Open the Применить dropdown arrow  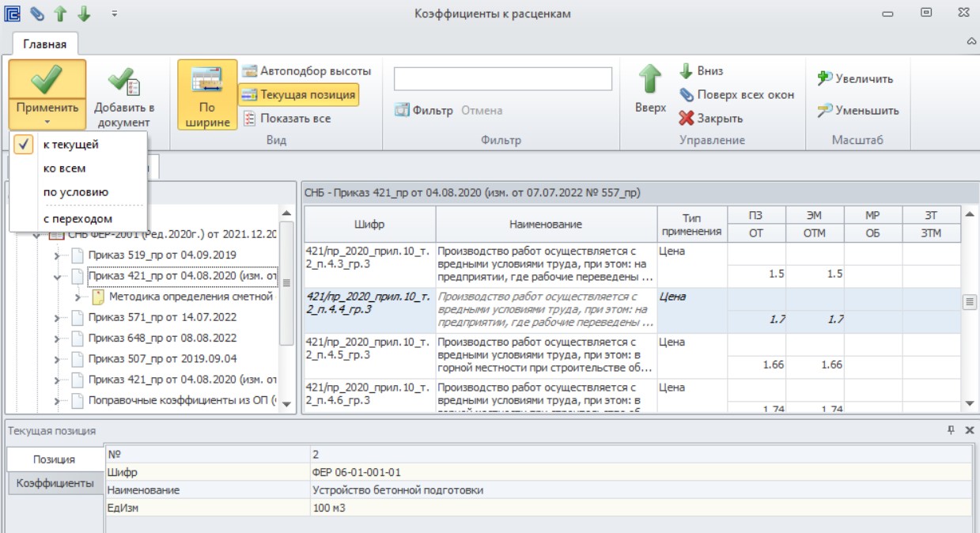47,123
